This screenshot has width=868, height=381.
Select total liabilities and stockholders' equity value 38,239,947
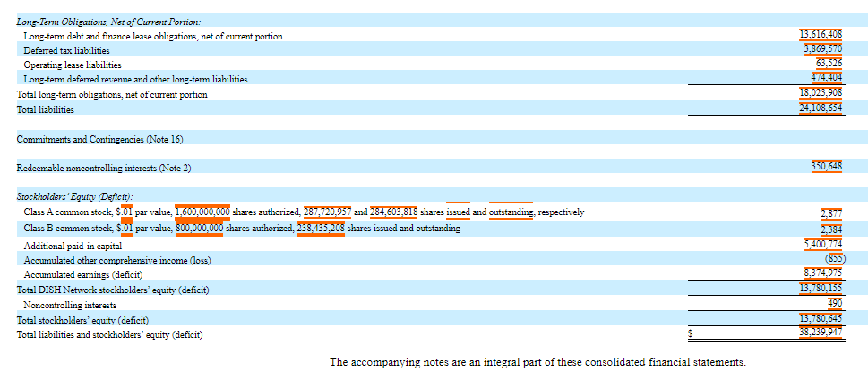click(x=821, y=333)
